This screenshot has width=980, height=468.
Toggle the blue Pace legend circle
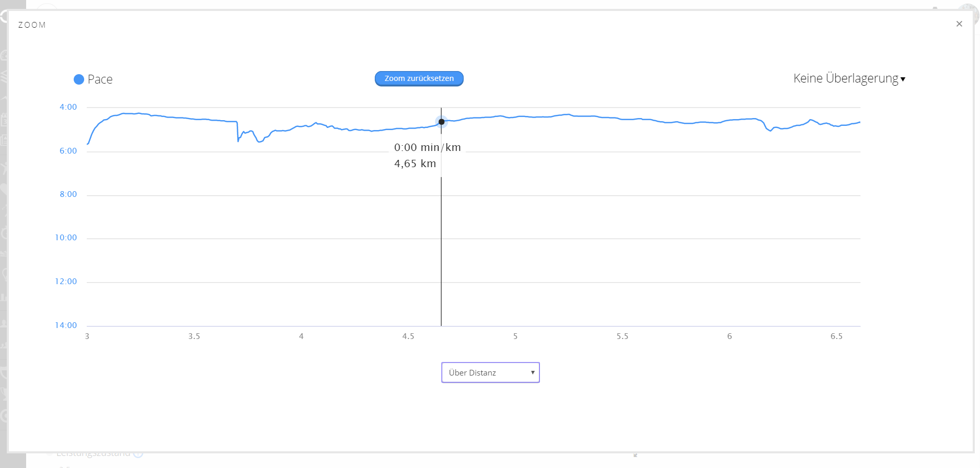[79, 79]
